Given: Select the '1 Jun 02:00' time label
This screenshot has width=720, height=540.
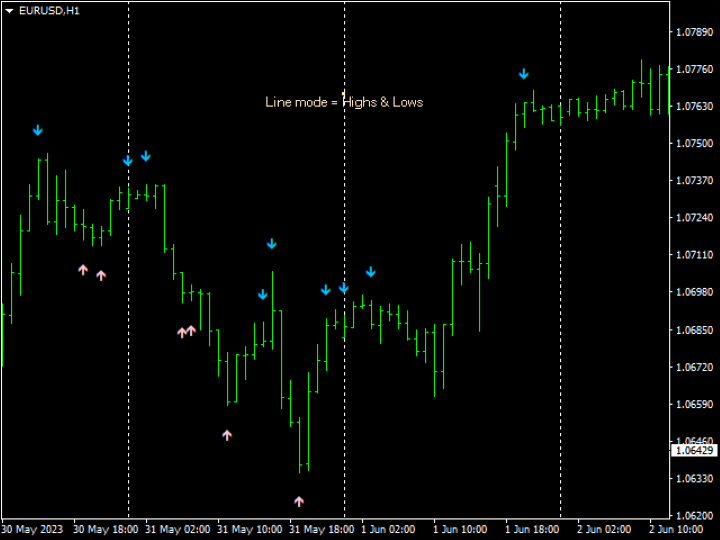Looking at the screenshot, I should [388, 529].
